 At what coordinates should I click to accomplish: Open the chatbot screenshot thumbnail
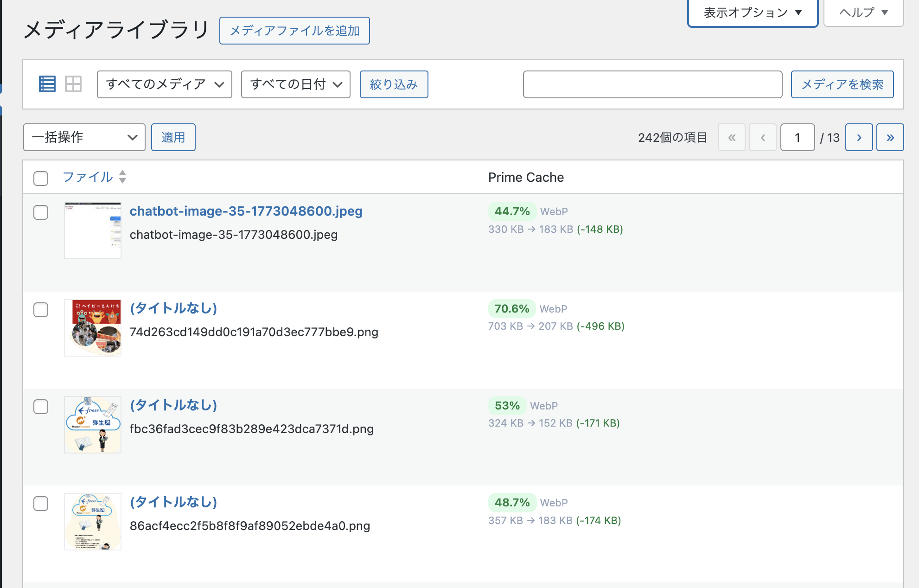pos(93,230)
